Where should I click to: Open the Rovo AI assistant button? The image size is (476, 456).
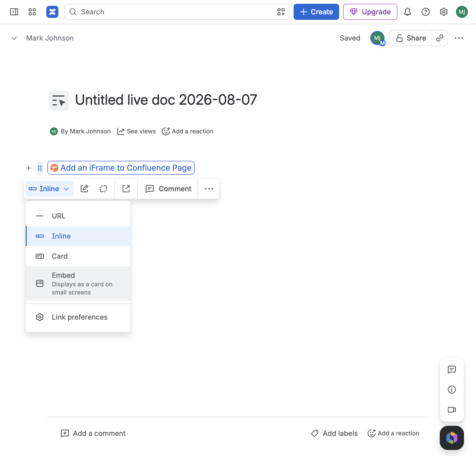tap(452, 438)
